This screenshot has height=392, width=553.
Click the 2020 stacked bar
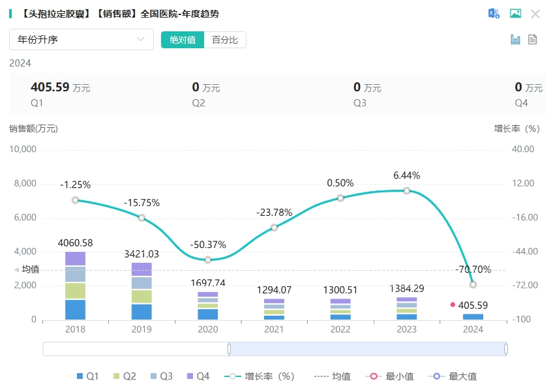208,305
